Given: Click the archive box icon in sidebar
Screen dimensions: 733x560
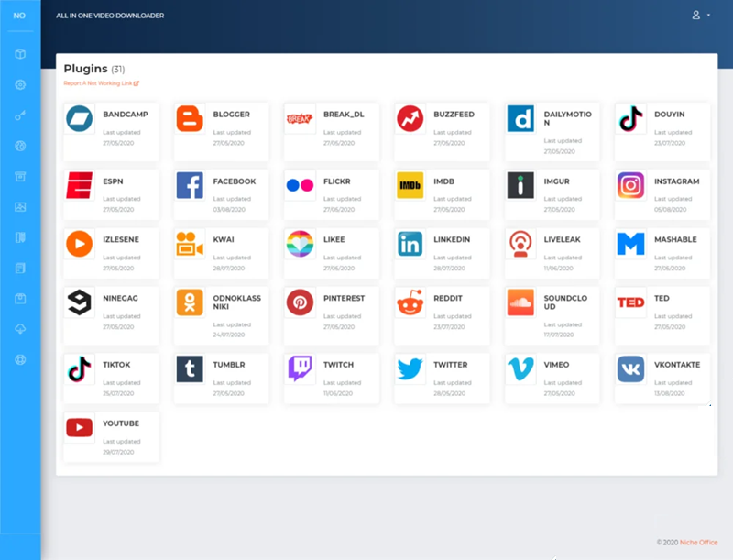Looking at the screenshot, I should click(x=20, y=176).
